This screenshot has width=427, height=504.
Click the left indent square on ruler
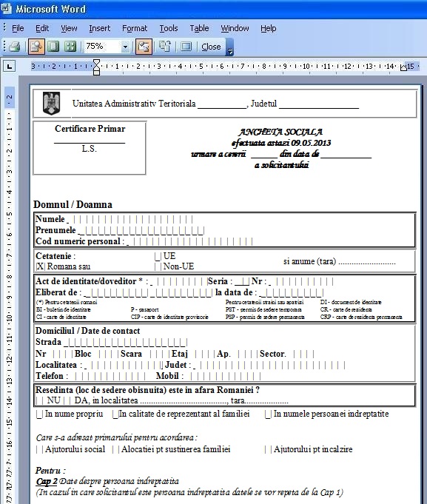96,73
